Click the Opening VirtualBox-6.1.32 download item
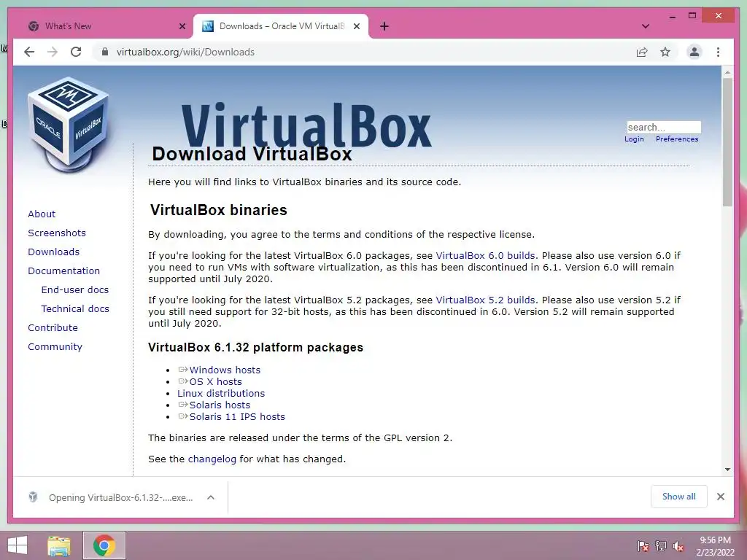Viewport: 747px width, 560px height. pos(120,497)
